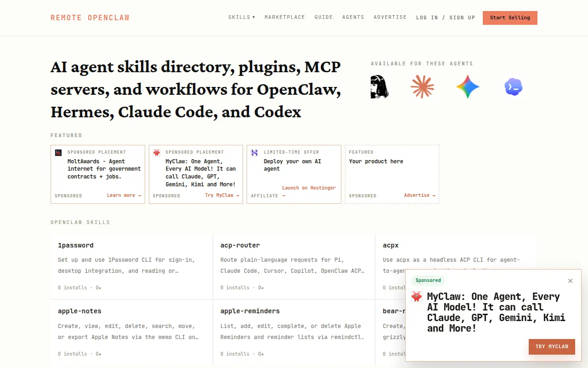Pick the Codex terminal cloud icon
588x368 pixels.
coord(514,86)
